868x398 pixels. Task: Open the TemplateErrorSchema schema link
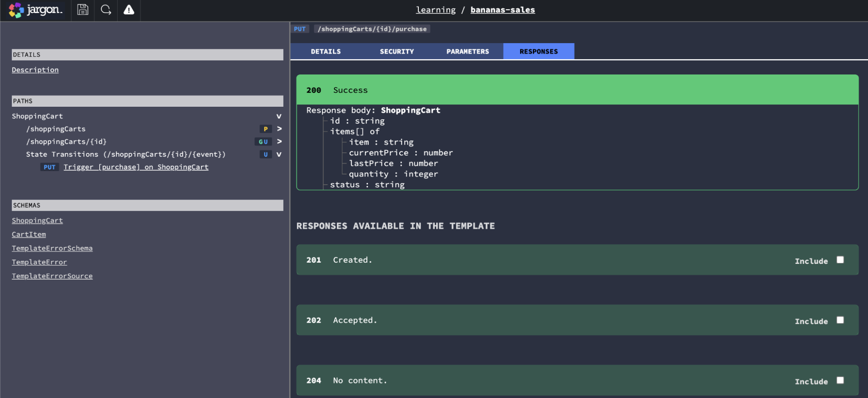[52, 248]
